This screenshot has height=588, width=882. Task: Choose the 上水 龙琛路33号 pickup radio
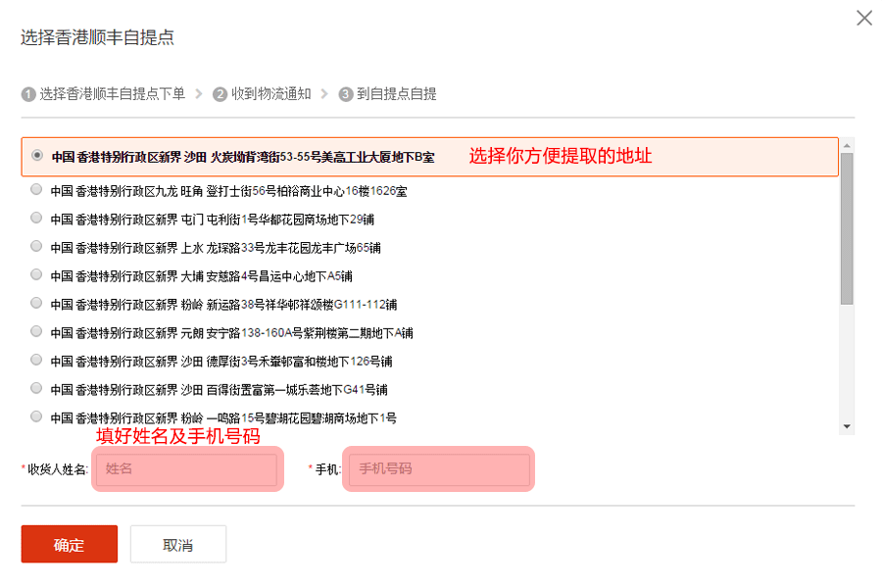click(36, 246)
